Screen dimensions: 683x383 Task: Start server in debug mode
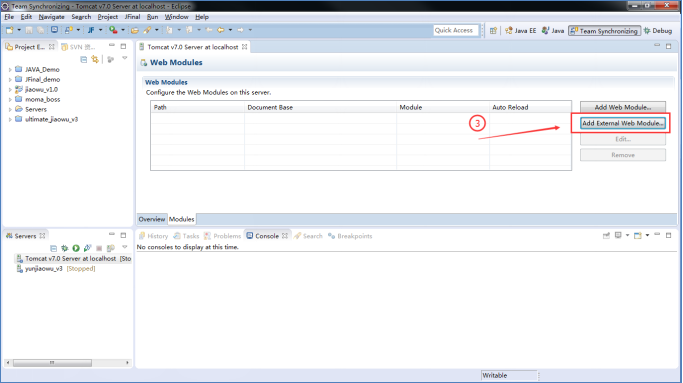[x=64, y=248]
